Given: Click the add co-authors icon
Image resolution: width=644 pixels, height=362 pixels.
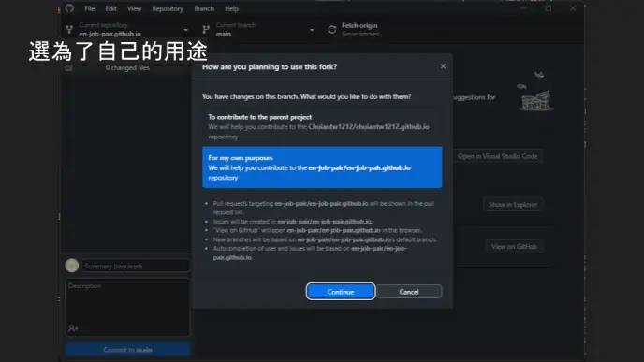Looking at the screenshot, I should coord(73,328).
